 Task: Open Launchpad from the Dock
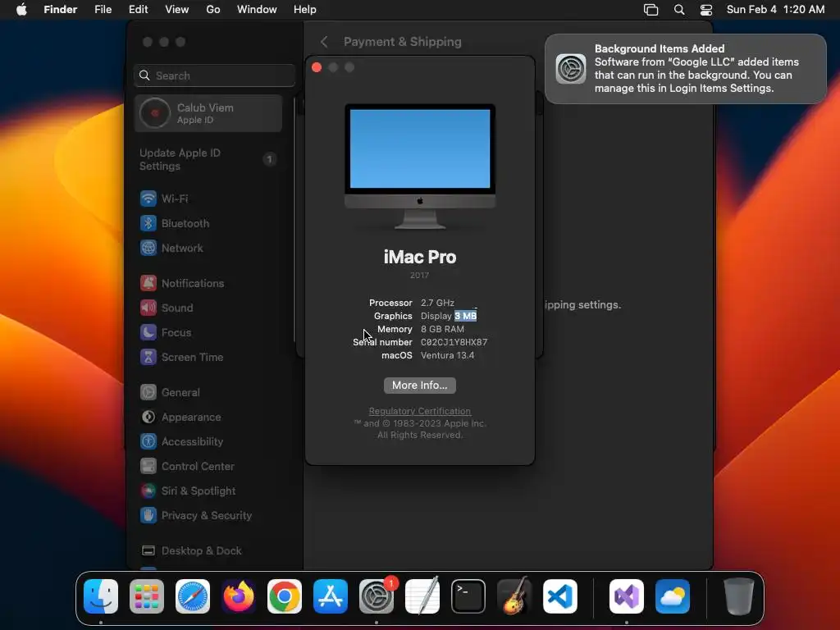147,596
